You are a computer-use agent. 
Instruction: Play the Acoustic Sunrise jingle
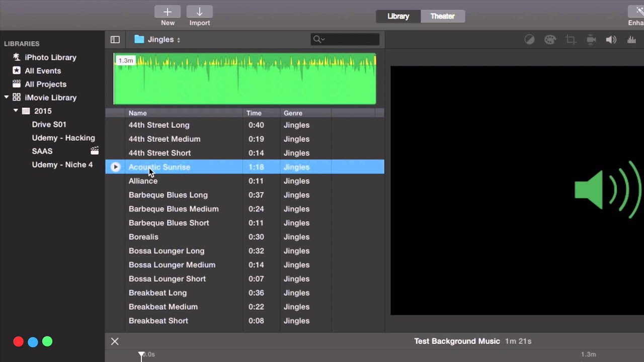pyautogui.click(x=115, y=167)
